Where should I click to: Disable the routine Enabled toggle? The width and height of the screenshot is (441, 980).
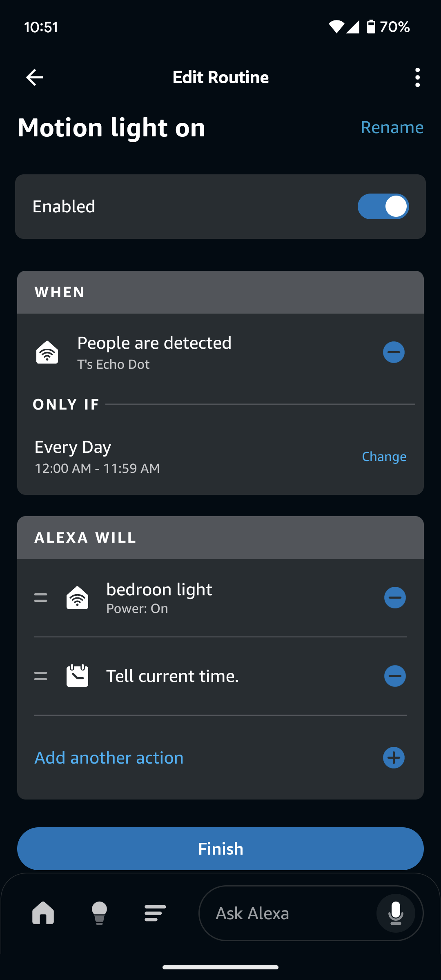pyautogui.click(x=383, y=207)
